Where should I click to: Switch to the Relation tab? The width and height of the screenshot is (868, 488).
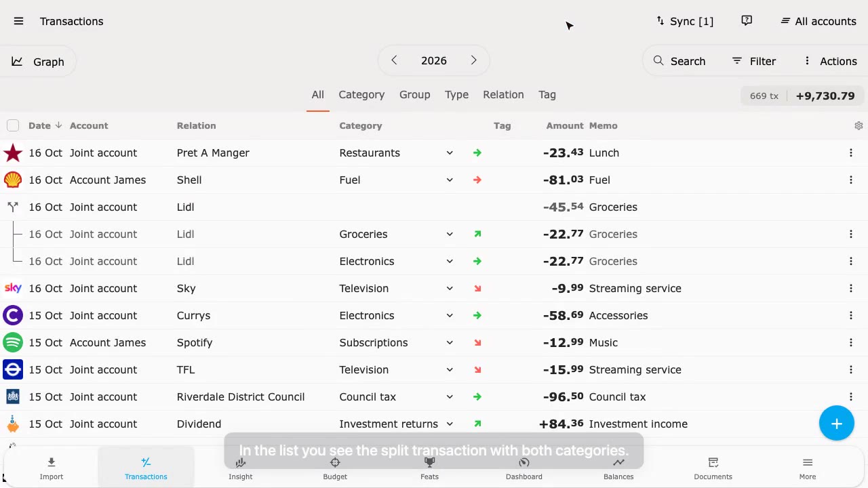[503, 95]
